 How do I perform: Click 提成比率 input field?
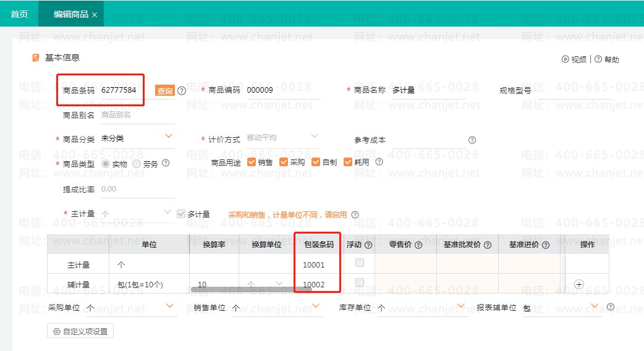click(138, 189)
